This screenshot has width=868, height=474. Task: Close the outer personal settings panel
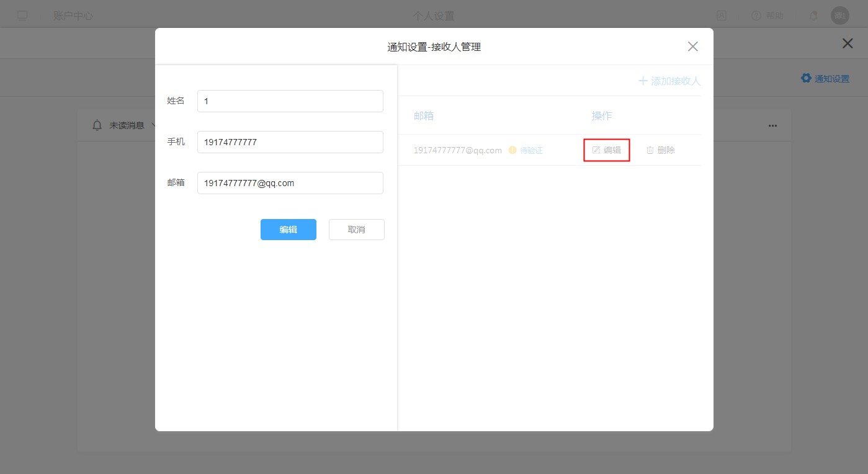[x=847, y=43]
